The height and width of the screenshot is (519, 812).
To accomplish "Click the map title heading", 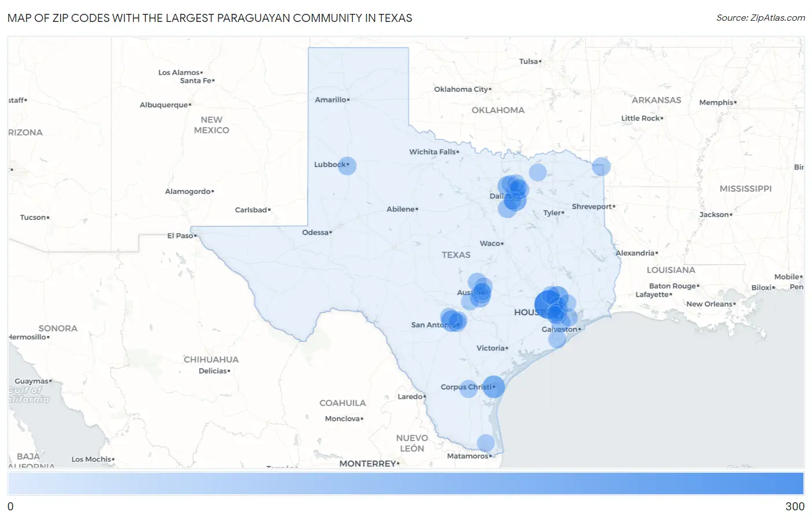I will click(x=210, y=18).
